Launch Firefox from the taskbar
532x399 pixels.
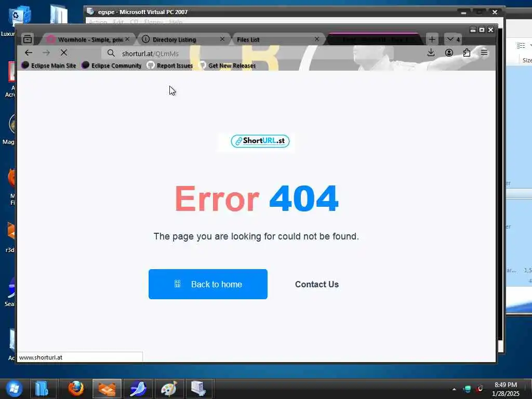[x=76, y=389]
